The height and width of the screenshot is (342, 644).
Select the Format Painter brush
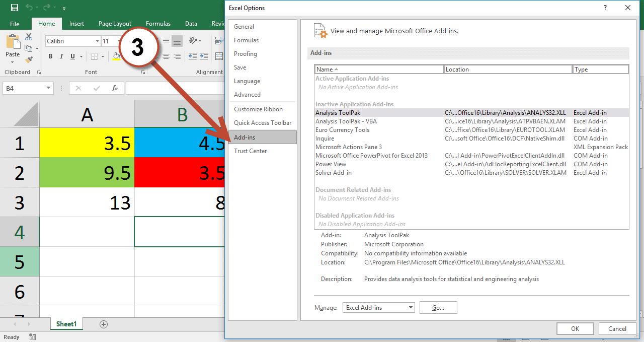(29, 59)
